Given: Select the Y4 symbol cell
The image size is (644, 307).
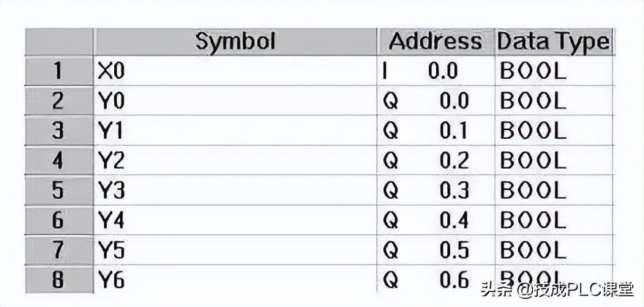Looking at the screenshot, I should pos(235,221).
